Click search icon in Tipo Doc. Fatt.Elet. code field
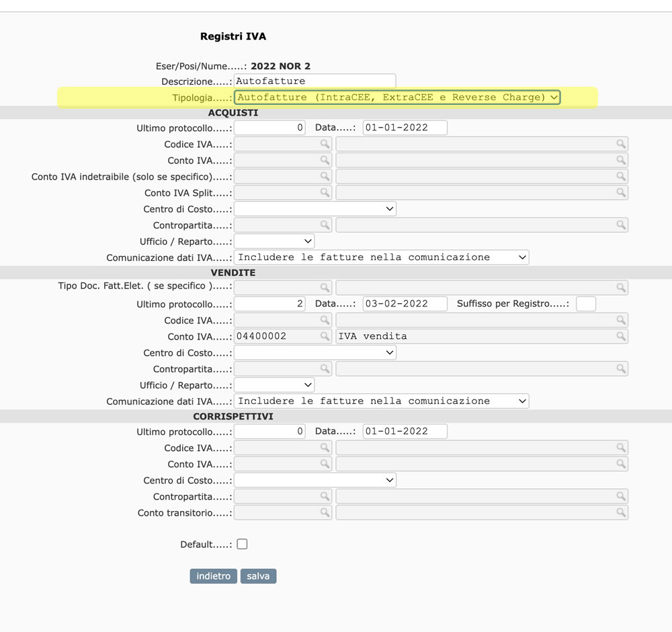Viewport: 672px width, 632px height. [x=325, y=287]
